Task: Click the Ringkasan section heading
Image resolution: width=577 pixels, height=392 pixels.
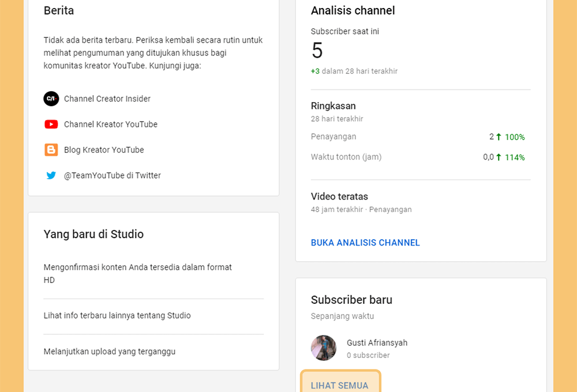Action: click(333, 106)
